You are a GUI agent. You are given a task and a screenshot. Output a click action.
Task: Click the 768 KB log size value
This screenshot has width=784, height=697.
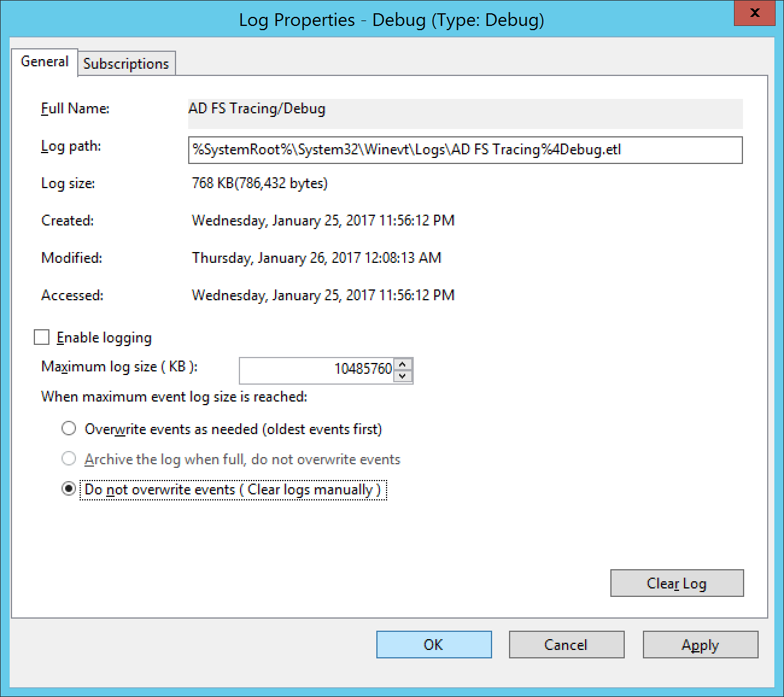pyautogui.click(x=259, y=183)
